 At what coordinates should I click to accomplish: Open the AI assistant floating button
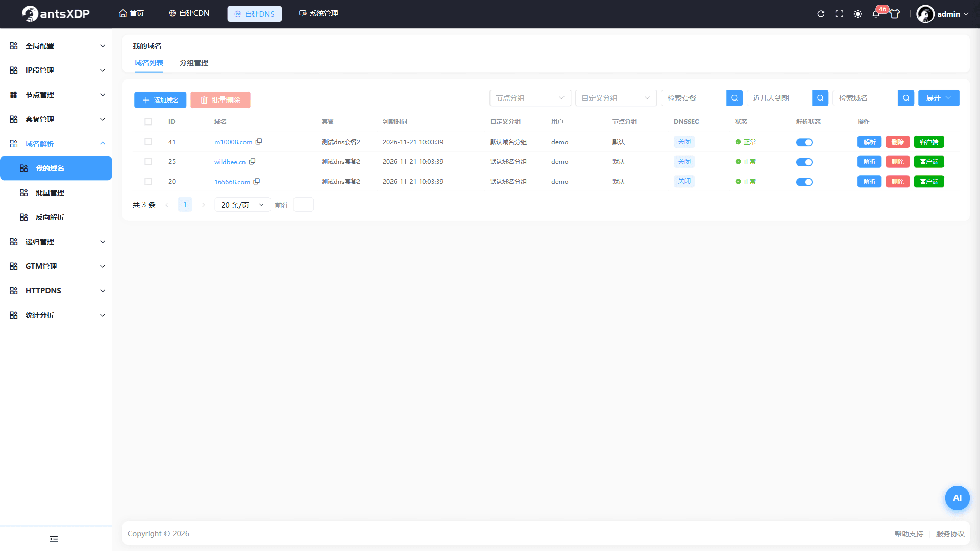(957, 498)
